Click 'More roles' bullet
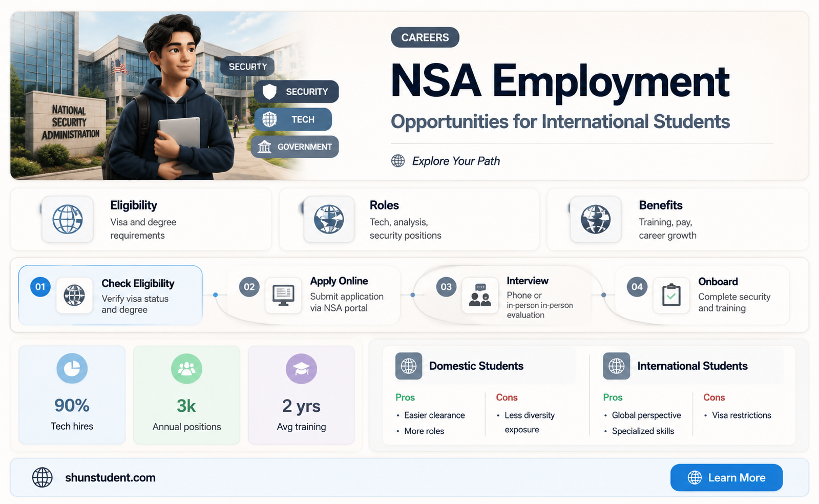The height and width of the screenshot is (504, 819). (424, 431)
